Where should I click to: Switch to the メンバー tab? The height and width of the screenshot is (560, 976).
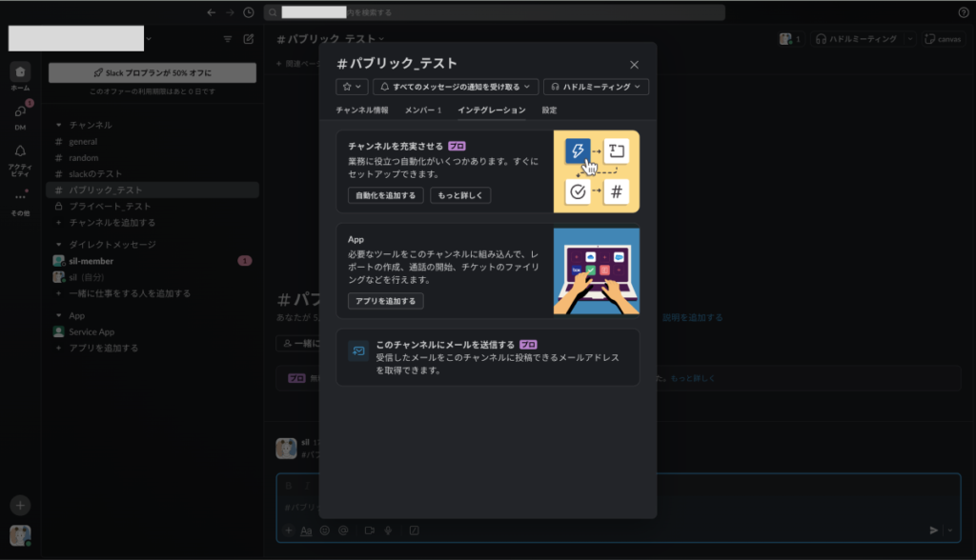(x=423, y=110)
